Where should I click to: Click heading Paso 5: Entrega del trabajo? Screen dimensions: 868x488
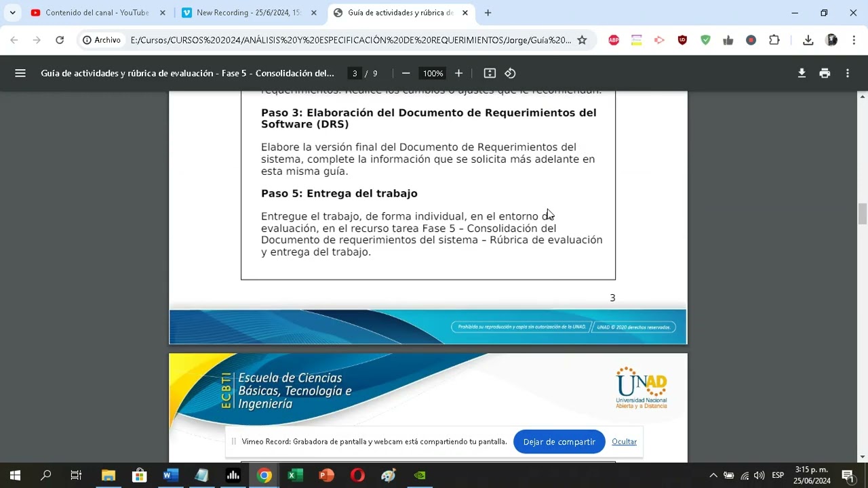pos(339,194)
